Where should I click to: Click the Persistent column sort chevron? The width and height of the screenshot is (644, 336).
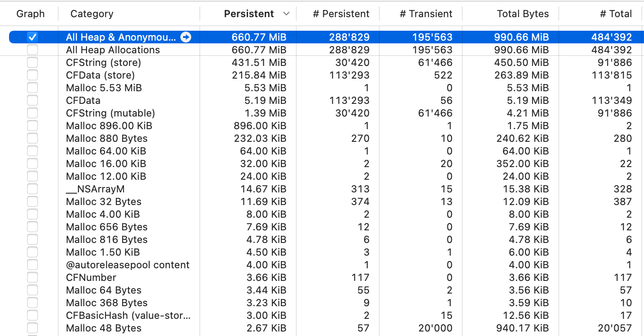tap(286, 14)
